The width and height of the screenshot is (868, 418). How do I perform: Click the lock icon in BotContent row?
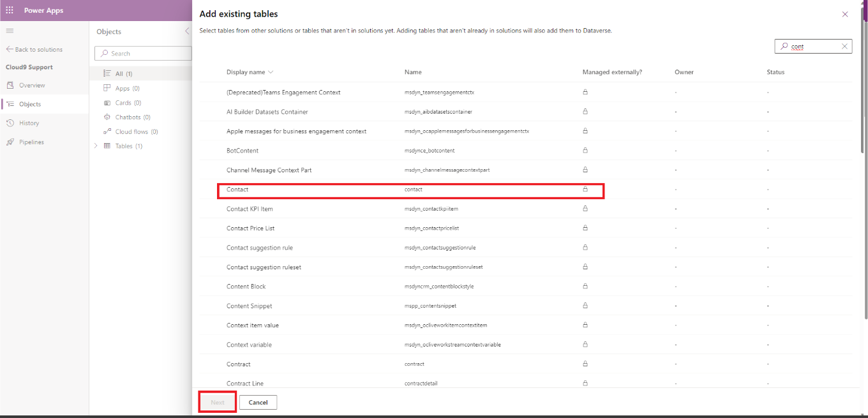tap(585, 150)
